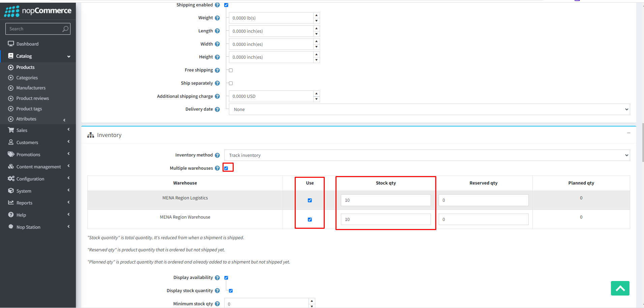Click the help tooltip next to Inventory method
The image size is (644, 308).
tap(217, 155)
